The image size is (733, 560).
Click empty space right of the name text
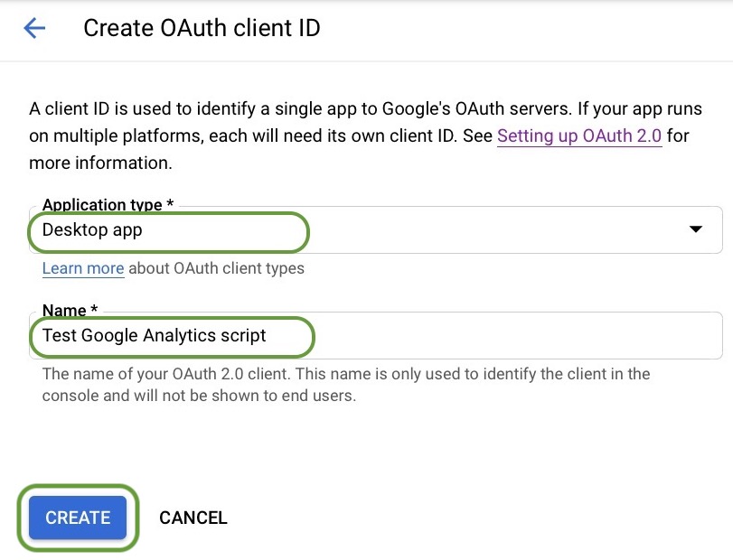point(506,336)
